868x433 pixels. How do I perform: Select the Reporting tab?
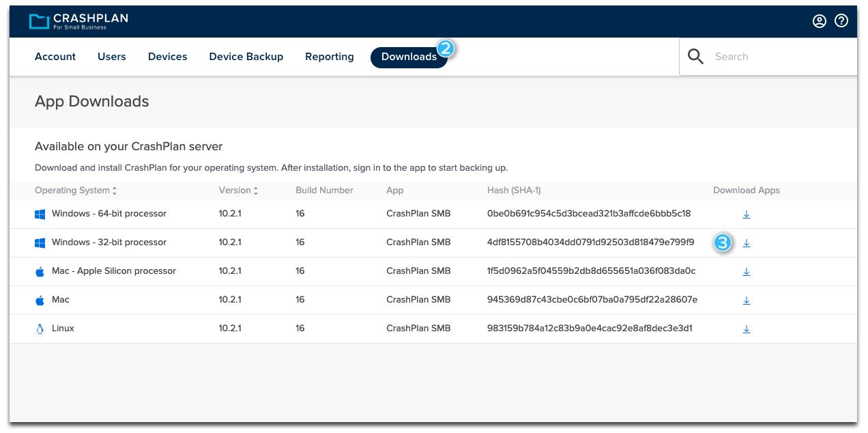(330, 57)
